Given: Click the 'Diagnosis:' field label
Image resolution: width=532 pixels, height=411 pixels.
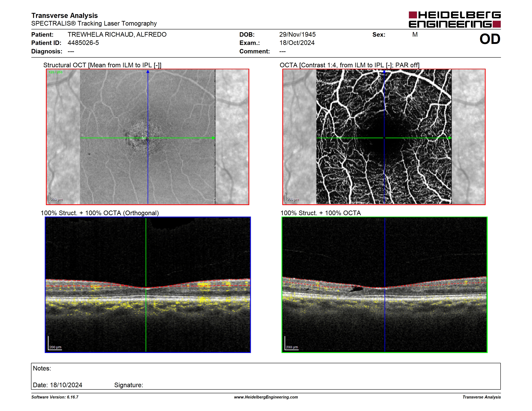Looking at the screenshot, I should point(47,51).
